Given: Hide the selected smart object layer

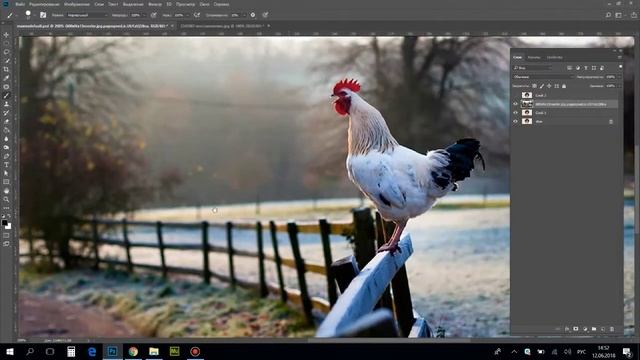Looking at the screenshot, I should (516, 104).
